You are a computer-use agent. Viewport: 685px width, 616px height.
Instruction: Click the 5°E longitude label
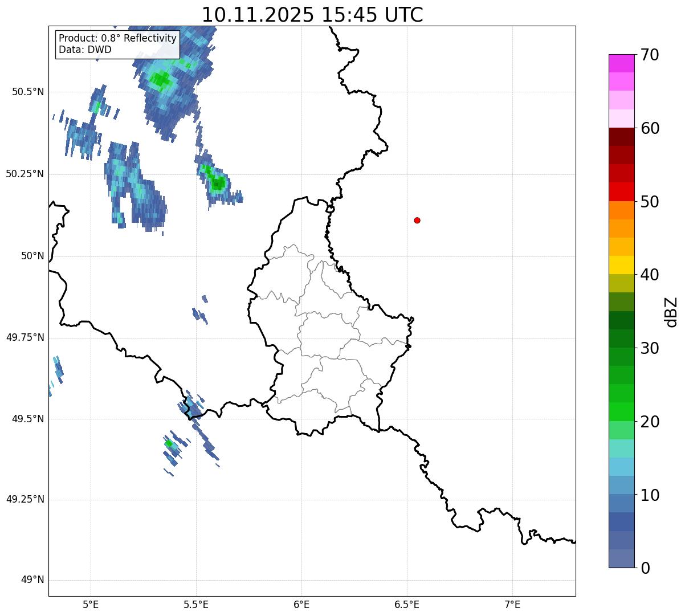(x=91, y=604)
